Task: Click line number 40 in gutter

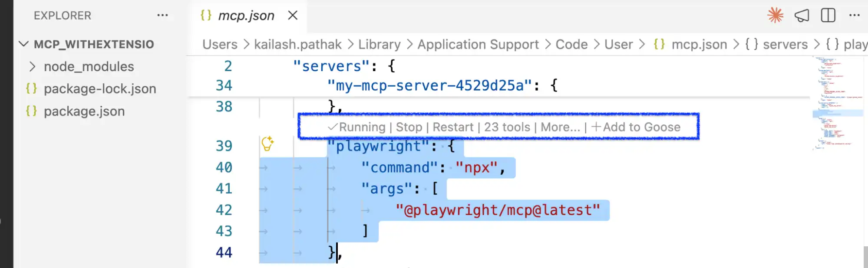Action: [x=224, y=167]
